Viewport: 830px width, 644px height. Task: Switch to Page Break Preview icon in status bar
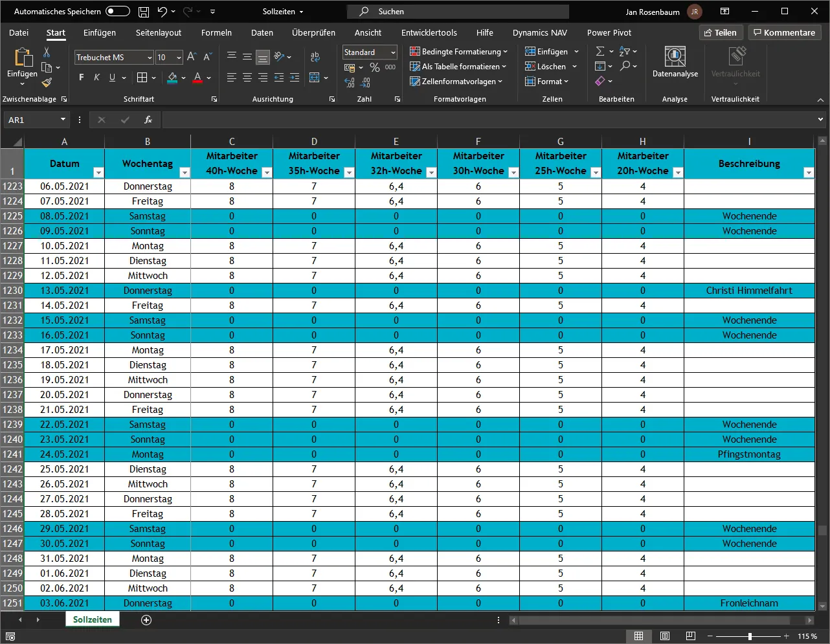pyautogui.click(x=691, y=636)
